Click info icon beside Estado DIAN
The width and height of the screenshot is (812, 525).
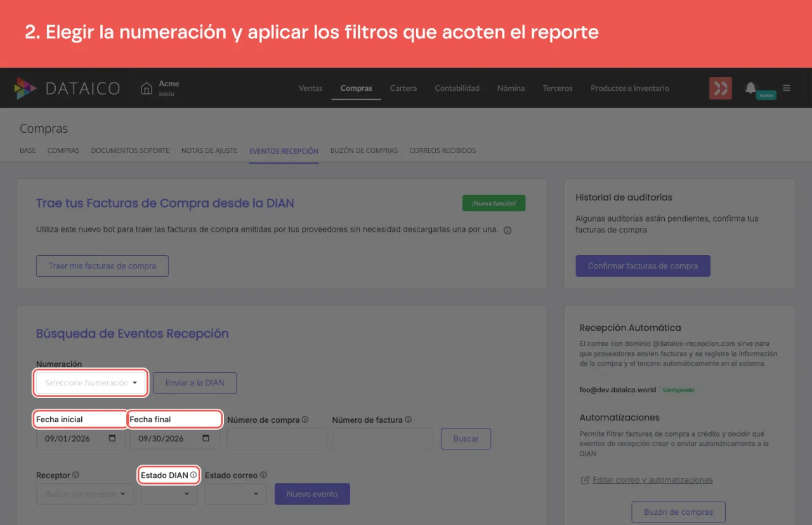coord(193,475)
